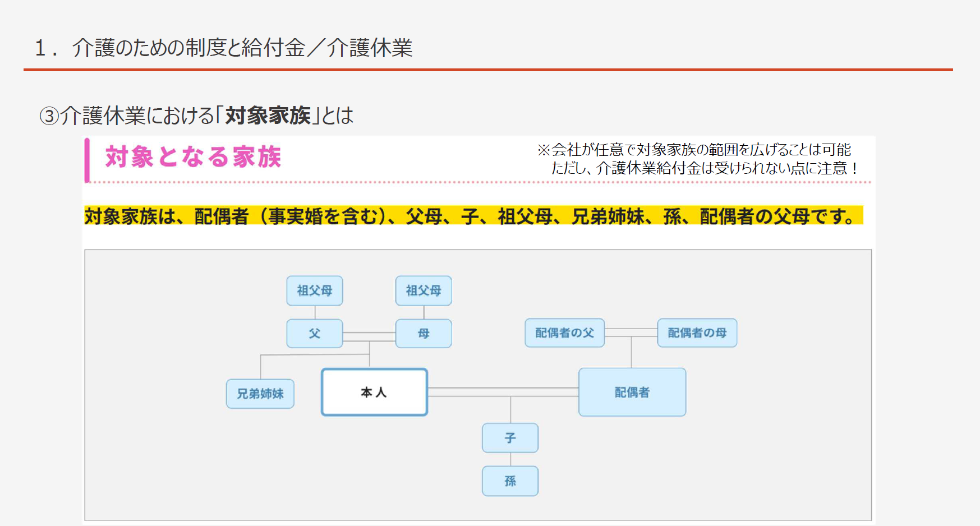Screen dimensions: 980x526
Task: Click the red horizontal line under the title
Action: 488,70
